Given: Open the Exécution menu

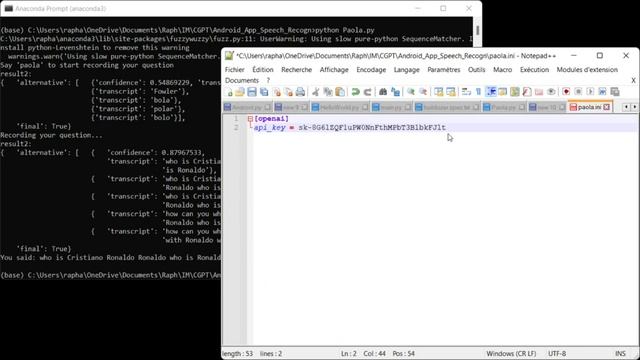Looking at the screenshot, I should pyautogui.click(x=534, y=70).
